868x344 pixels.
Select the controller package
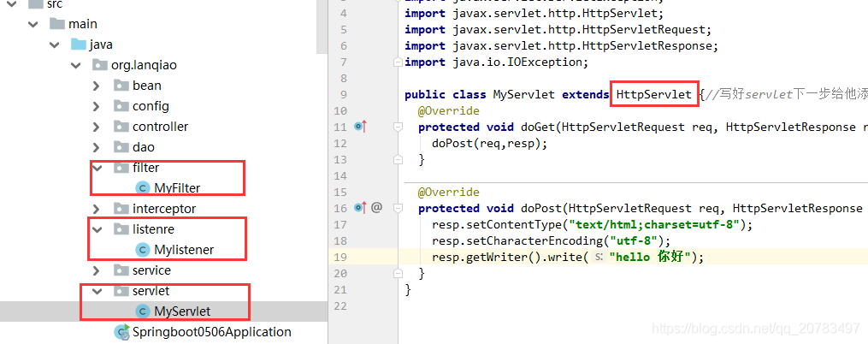click(x=161, y=127)
